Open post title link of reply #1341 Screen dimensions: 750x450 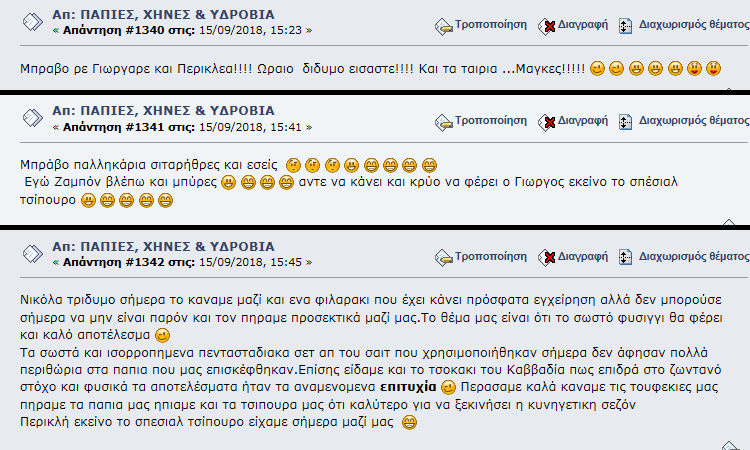[x=163, y=110]
